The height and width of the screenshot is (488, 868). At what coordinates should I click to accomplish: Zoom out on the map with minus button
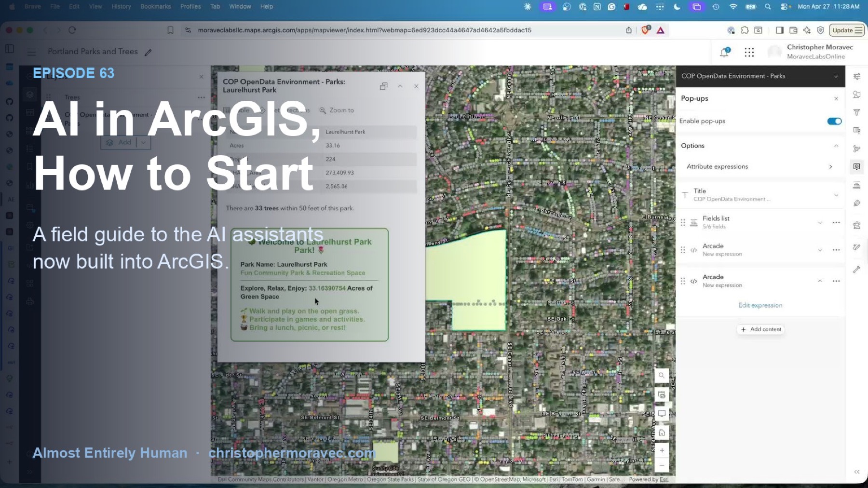click(x=662, y=465)
